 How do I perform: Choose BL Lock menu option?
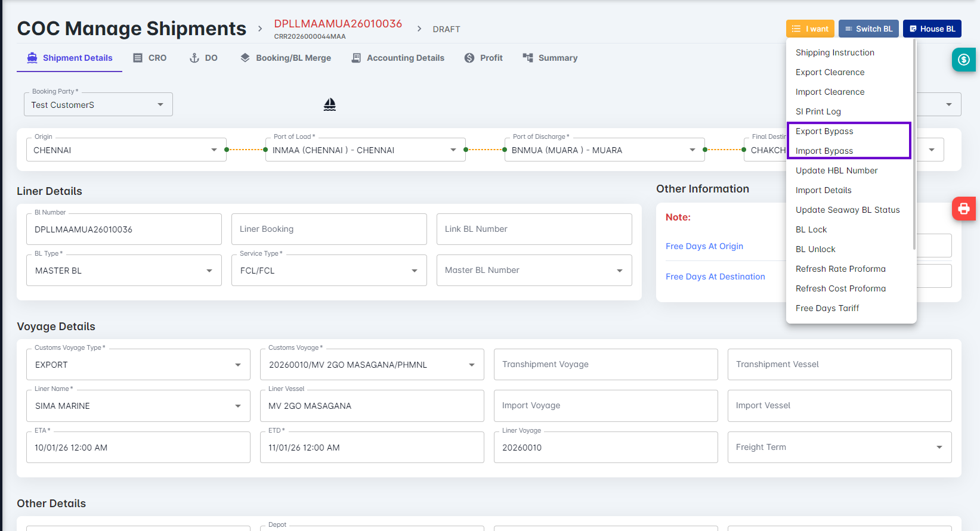(811, 229)
